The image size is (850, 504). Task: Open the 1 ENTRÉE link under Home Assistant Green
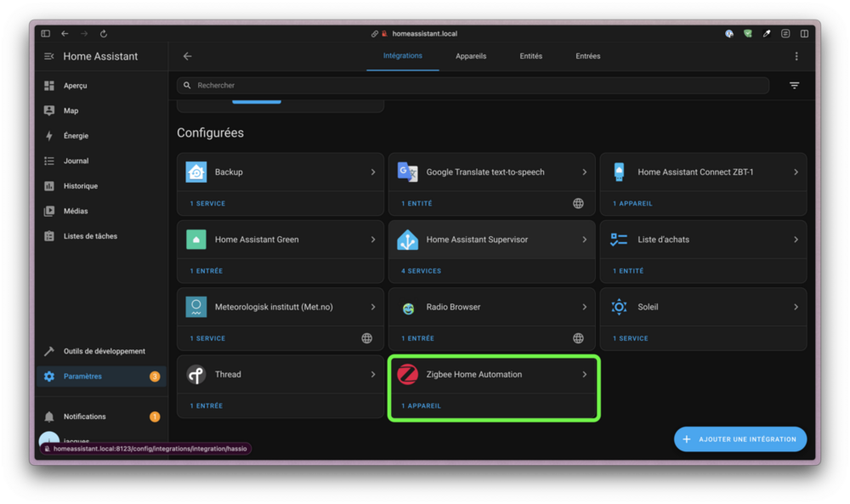[207, 271]
